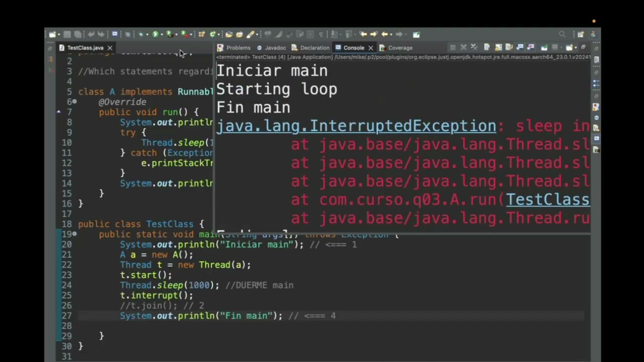Click the Run External Tools icon

185,35
